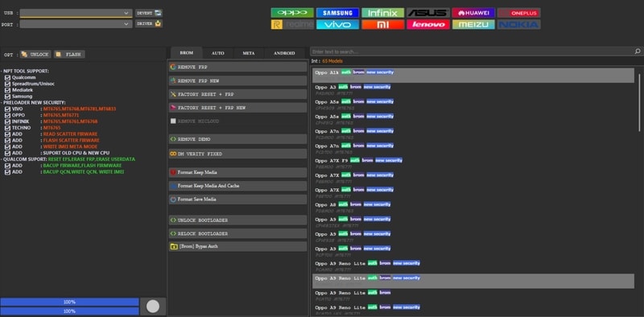This screenshot has height=317, width=644.
Task: Pick the Huawei brand logo
Action: click(x=473, y=13)
